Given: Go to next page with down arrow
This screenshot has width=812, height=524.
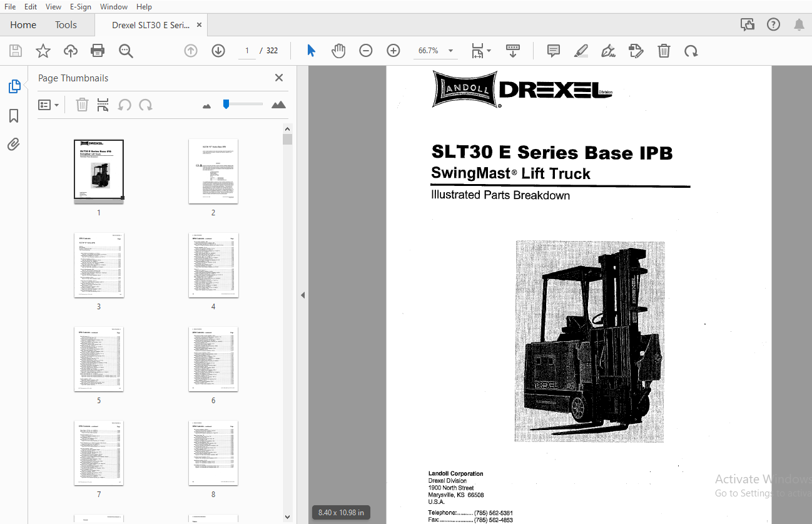Looking at the screenshot, I should click(218, 51).
